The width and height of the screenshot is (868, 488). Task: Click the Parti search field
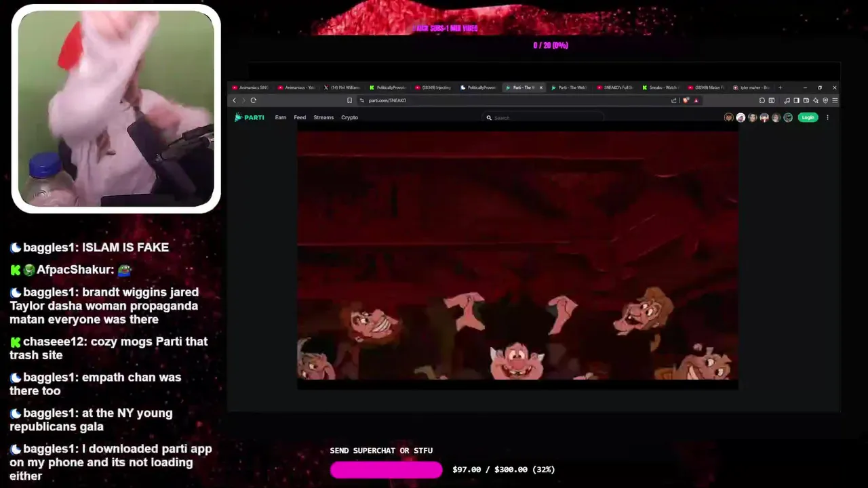542,118
